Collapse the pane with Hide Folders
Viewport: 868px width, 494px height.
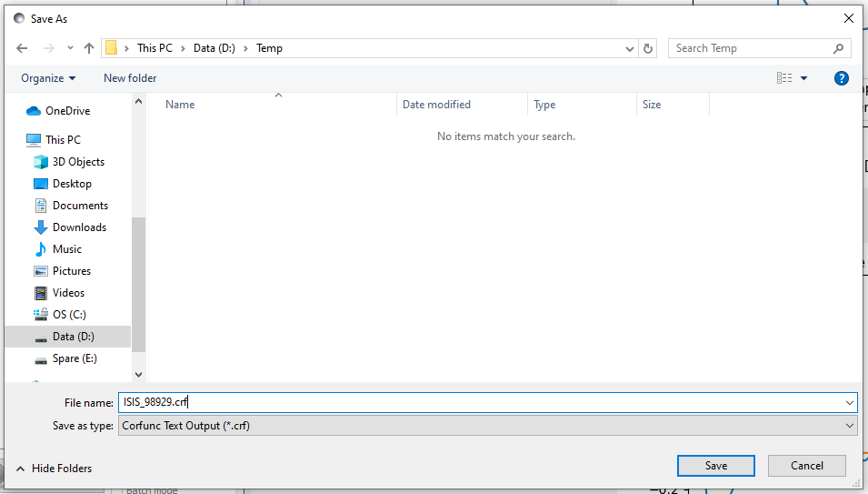[54, 469]
